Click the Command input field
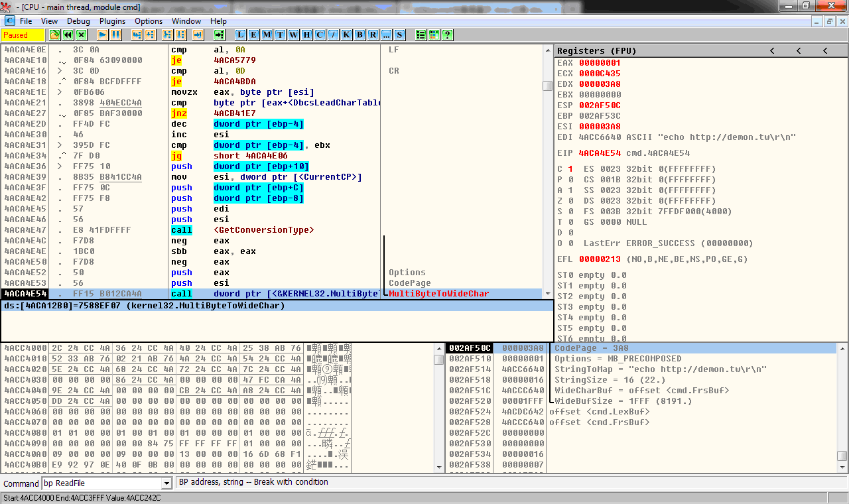This screenshot has width=849, height=504. (101, 483)
